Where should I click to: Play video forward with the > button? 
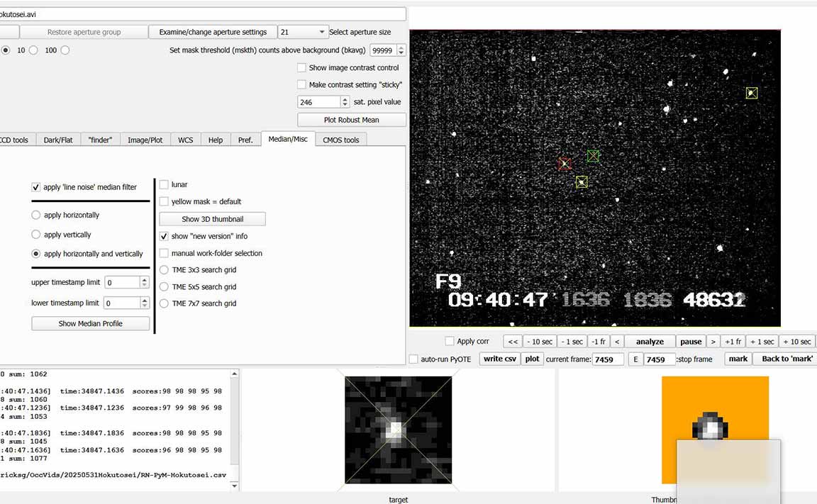click(713, 342)
